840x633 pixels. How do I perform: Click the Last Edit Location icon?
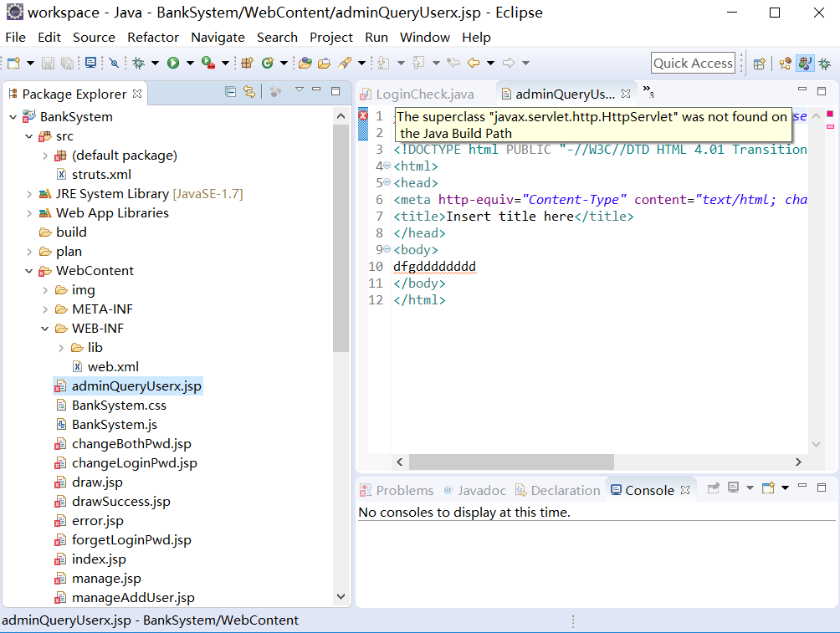click(x=453, y=64)
